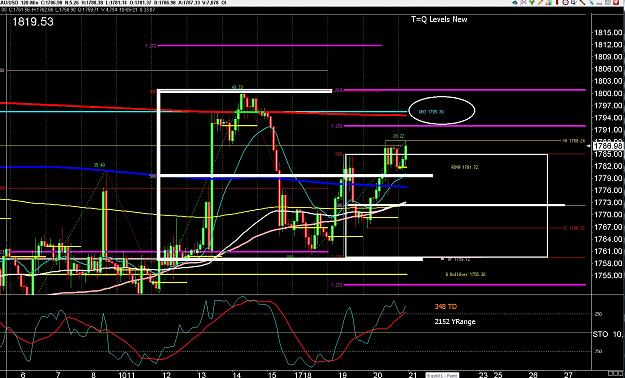
Task: Click the 1755.00 price on the axis
Action: coord(608,275)
